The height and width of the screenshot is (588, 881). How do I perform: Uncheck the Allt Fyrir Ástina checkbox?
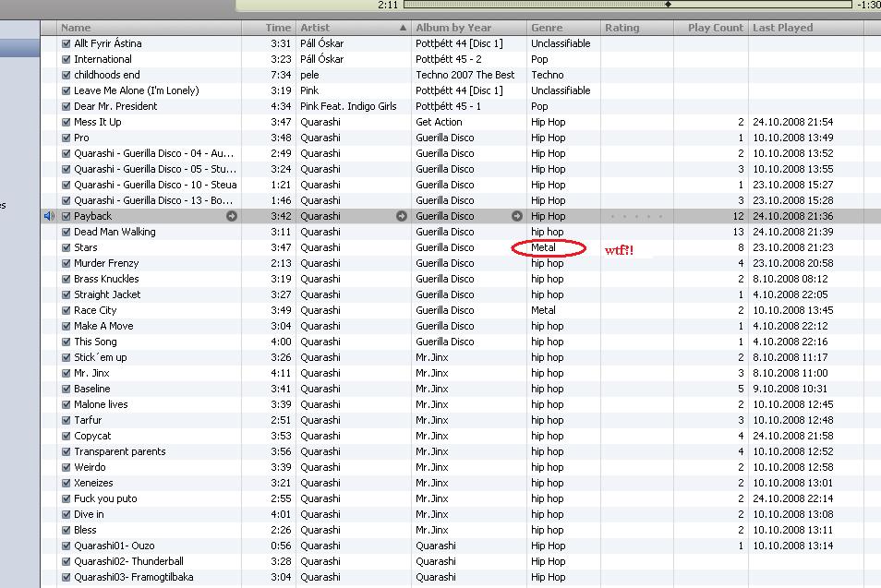[x=66, y=43]
